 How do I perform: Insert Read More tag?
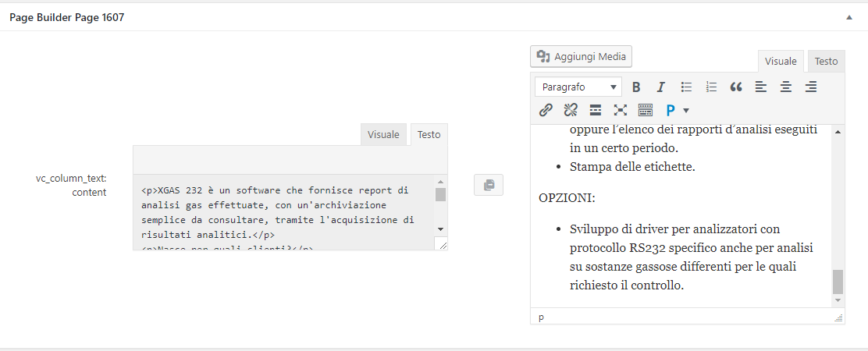[596, 110]
